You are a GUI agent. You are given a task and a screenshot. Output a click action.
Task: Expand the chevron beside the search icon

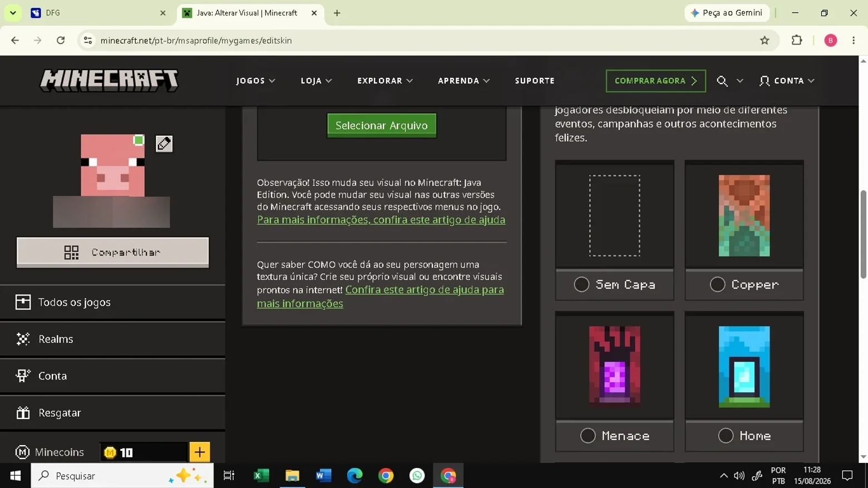click(739, 81)
